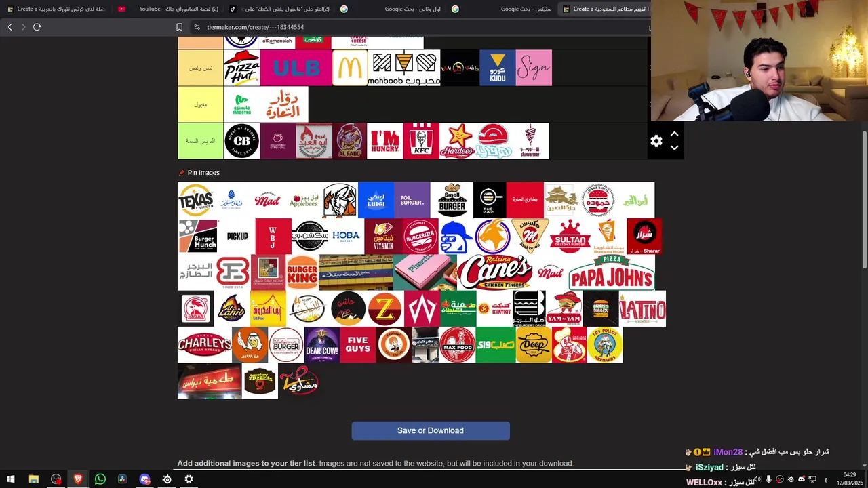The width and height of the screenshot is (868, 488).
Task: Select the yellow Z logo tile
Action: point(384,308)
